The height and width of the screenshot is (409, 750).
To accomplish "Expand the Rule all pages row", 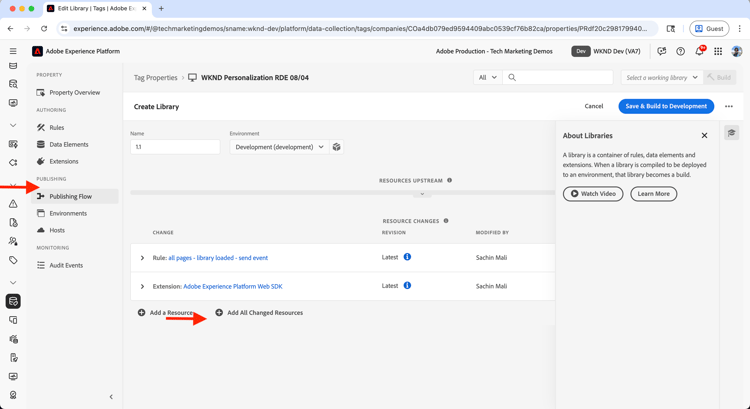I will [x=142, y=258].
